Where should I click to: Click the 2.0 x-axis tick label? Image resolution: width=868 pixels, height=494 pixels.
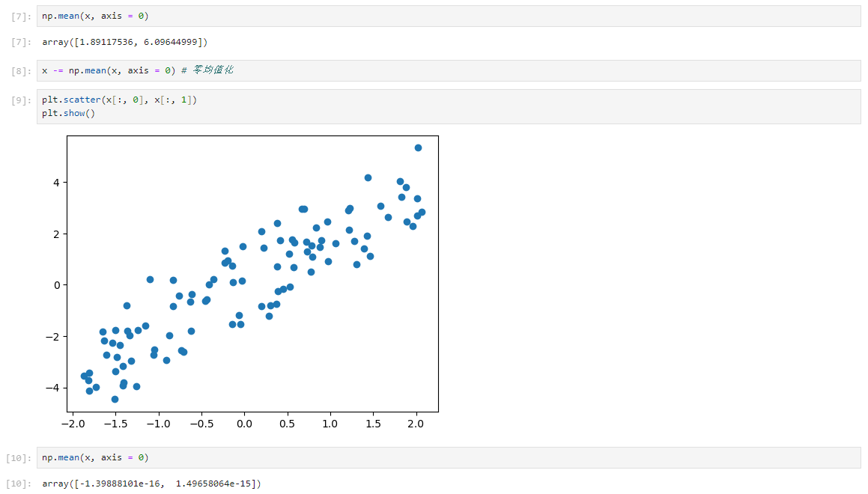(416, 424)
